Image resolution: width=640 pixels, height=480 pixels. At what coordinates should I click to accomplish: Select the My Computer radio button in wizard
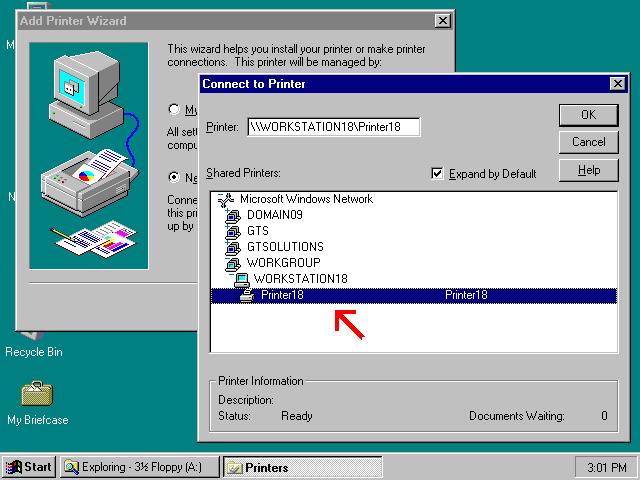[x=174, y=109]
